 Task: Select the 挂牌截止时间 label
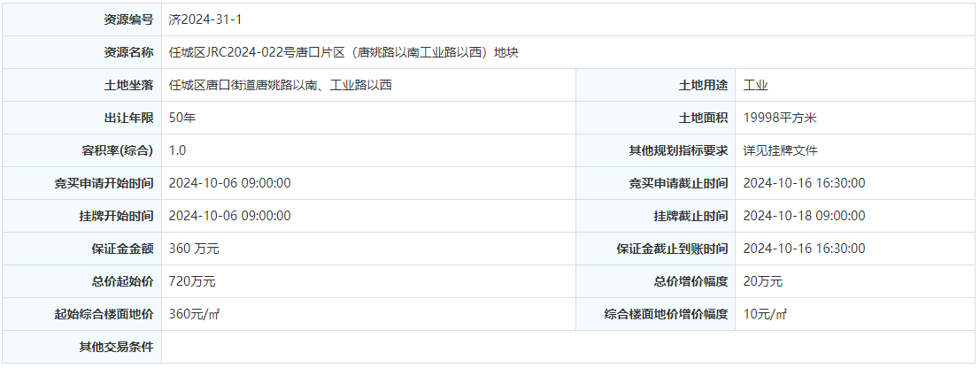point(691,216)
